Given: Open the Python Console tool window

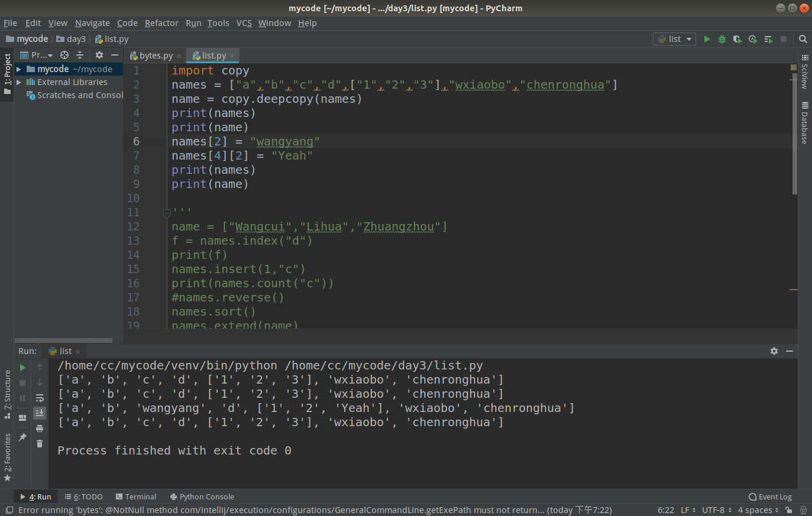Looking at the screenshot, I should click(202, 497).
